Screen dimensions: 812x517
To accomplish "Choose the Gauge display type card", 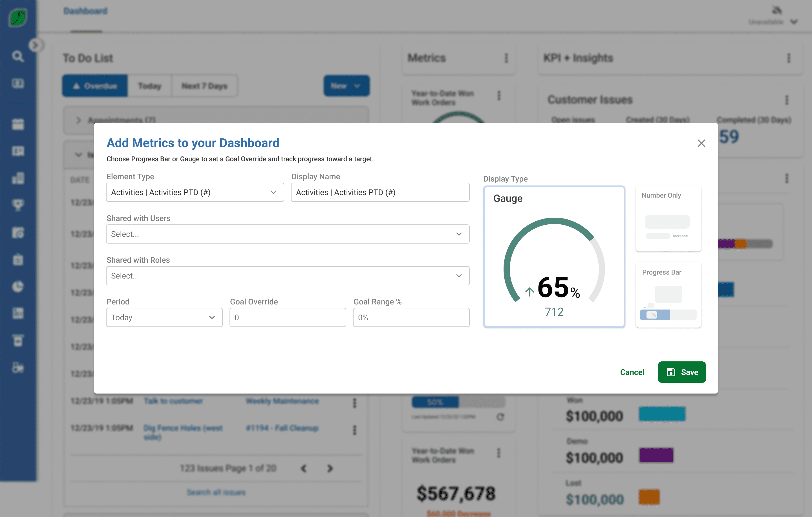I will pos(554,256).
